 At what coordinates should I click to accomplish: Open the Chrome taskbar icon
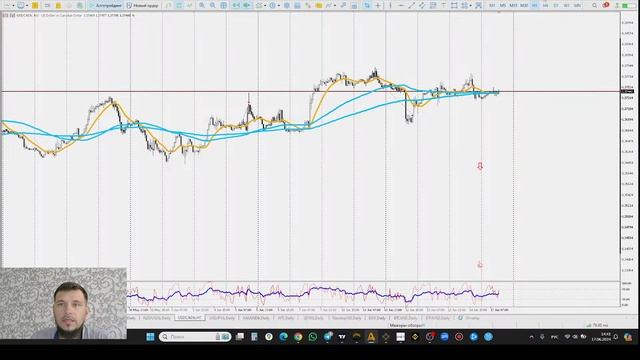click(x=298, y=337)
